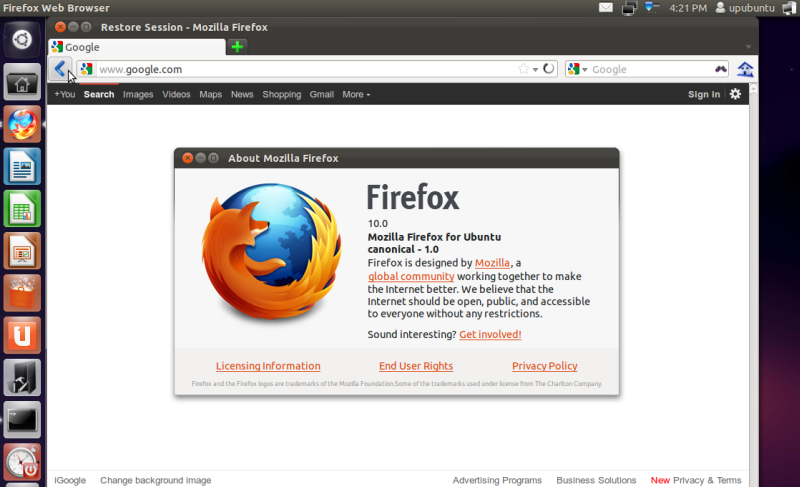Open Google options gear icon

coord(735,94)
